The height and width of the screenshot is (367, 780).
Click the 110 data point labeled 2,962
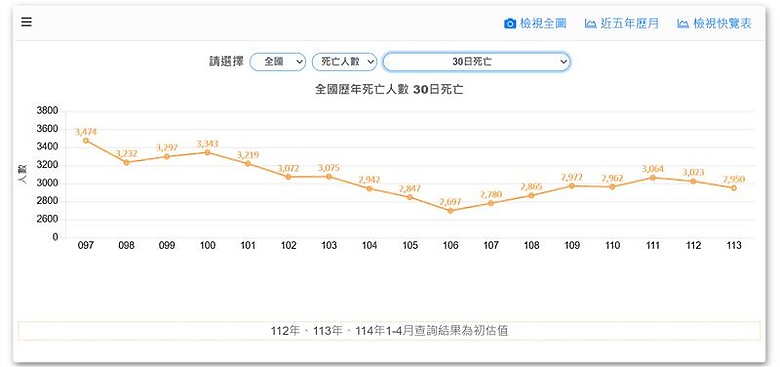click(612, 187)
